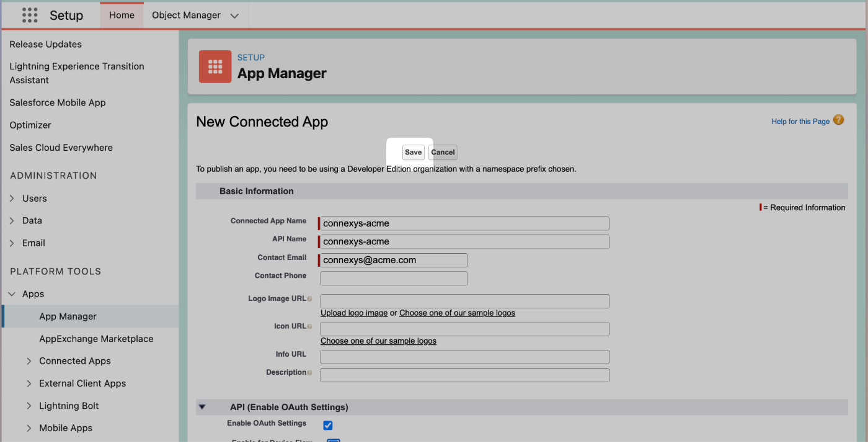Open Sales Cloud Everywhere item
Image resolution: width=868 pixels, height=443 pixels.
[61, 148]
